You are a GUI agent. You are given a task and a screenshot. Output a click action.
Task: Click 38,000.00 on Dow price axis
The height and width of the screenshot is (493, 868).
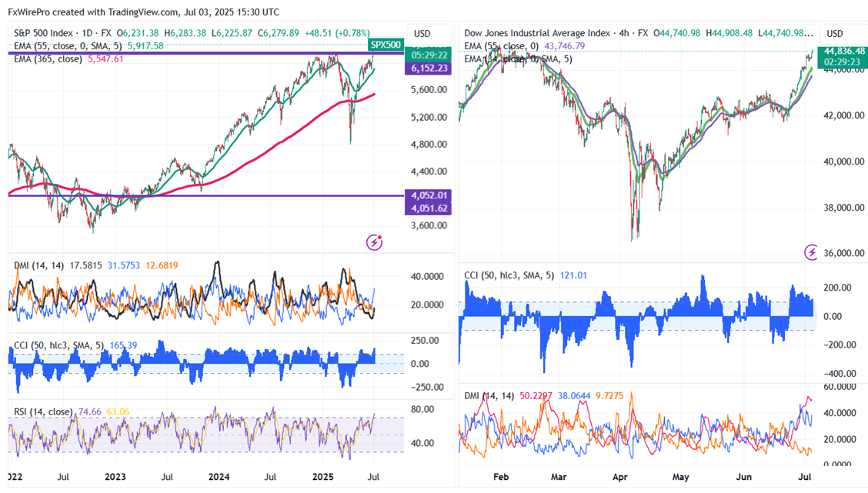click(844, 208)
